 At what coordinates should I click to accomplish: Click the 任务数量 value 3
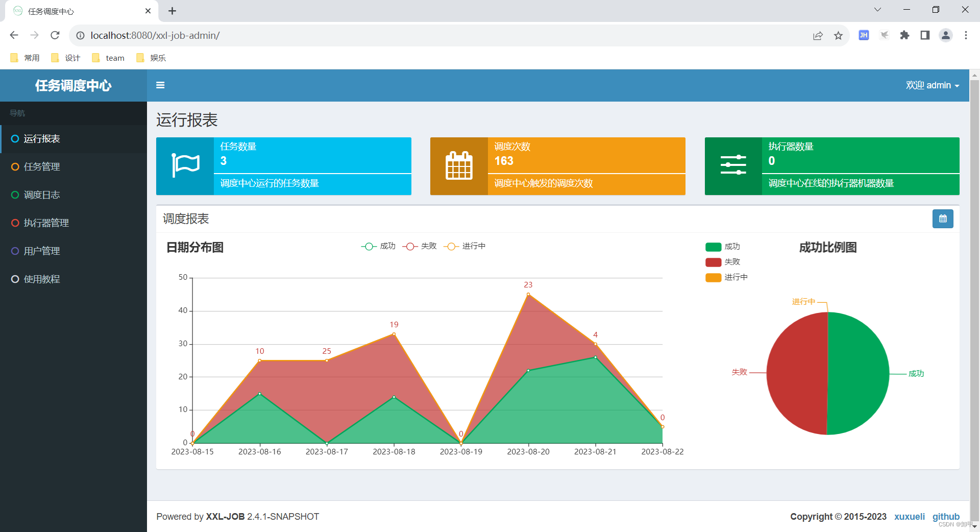tap(224, 161)
